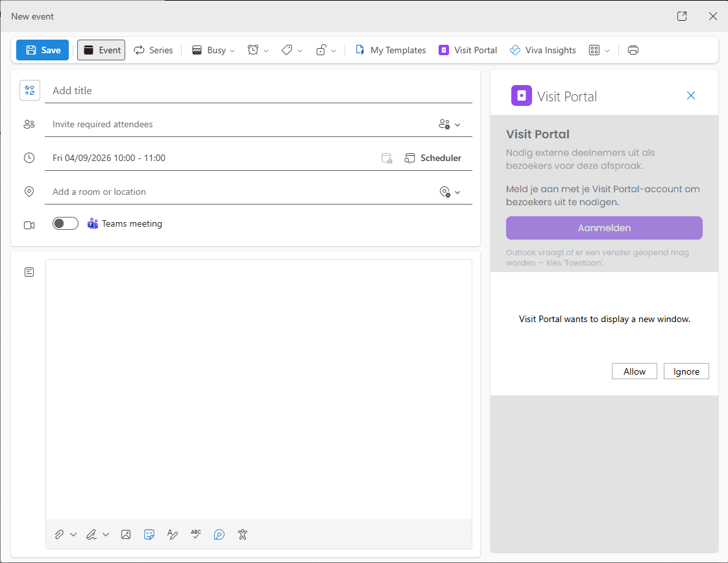Click the signature pen icon

(91, 534)
